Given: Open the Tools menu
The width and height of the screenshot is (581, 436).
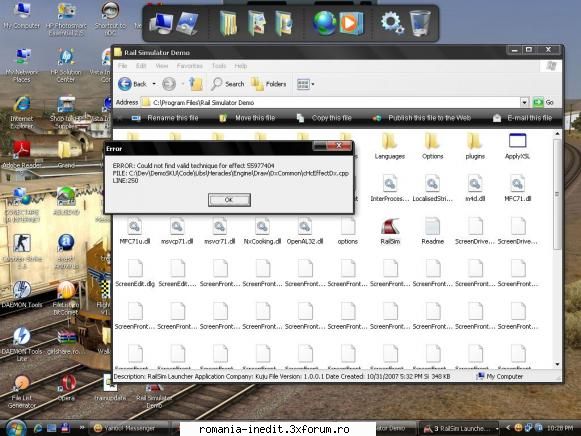Looking at the screenshot, I should [219, 66].
